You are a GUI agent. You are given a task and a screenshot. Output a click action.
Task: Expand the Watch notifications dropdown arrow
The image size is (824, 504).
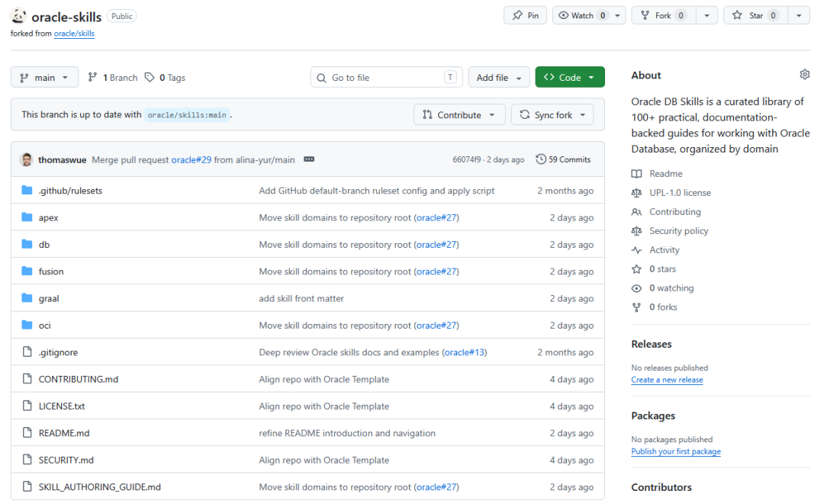point(618,15)
